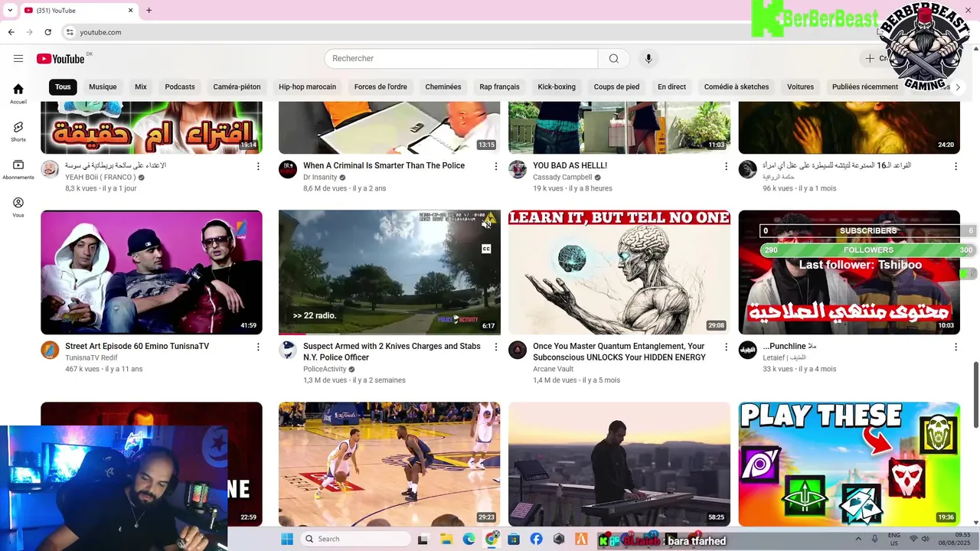Image resolution: width=980 pixels, height=551 pixels.
Task: Go to Accueil in the sidebar
Action: click(x=18, y=93)
